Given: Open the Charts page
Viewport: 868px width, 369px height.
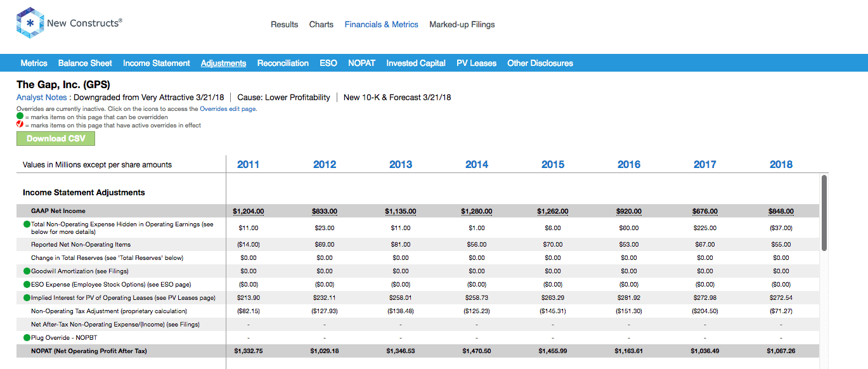Looking at the screenshot, I should [x=321, y=25].
